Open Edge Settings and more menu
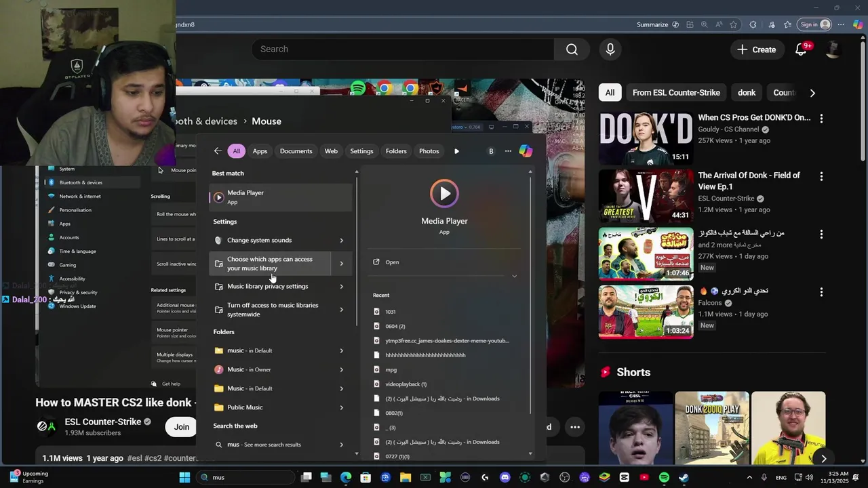The height and width of the screenshot is (488, 868). click(841, 24)
